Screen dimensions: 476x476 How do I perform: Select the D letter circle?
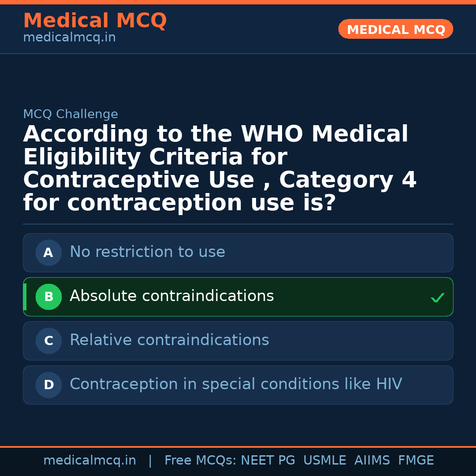pyautogui.click(x=48, y=385)
